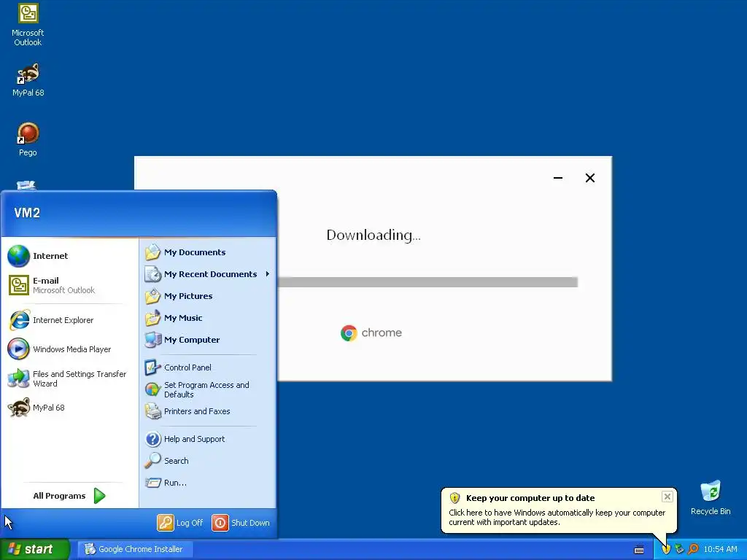This screenshot has width=747, height=560.
Task: Click the Start button on taskbar
Action: [x=34, y=549]
